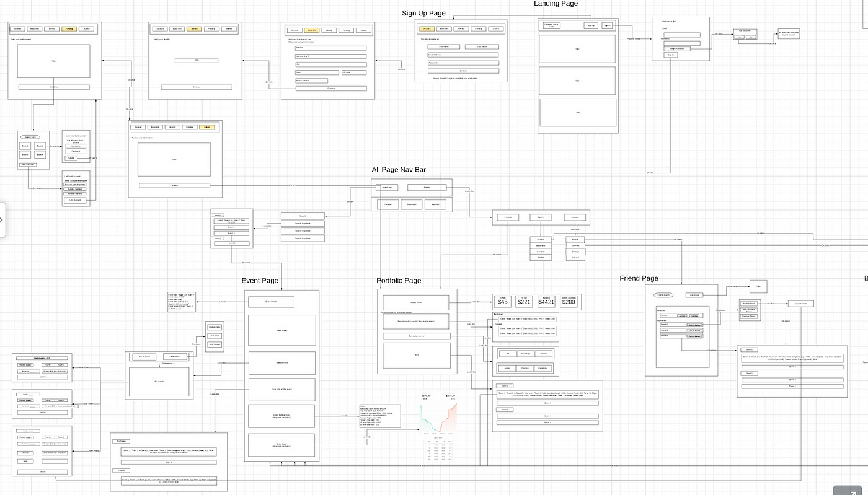This screenshot has width=868, height=495.
Task: Select With Friends option
Action: 215,344
